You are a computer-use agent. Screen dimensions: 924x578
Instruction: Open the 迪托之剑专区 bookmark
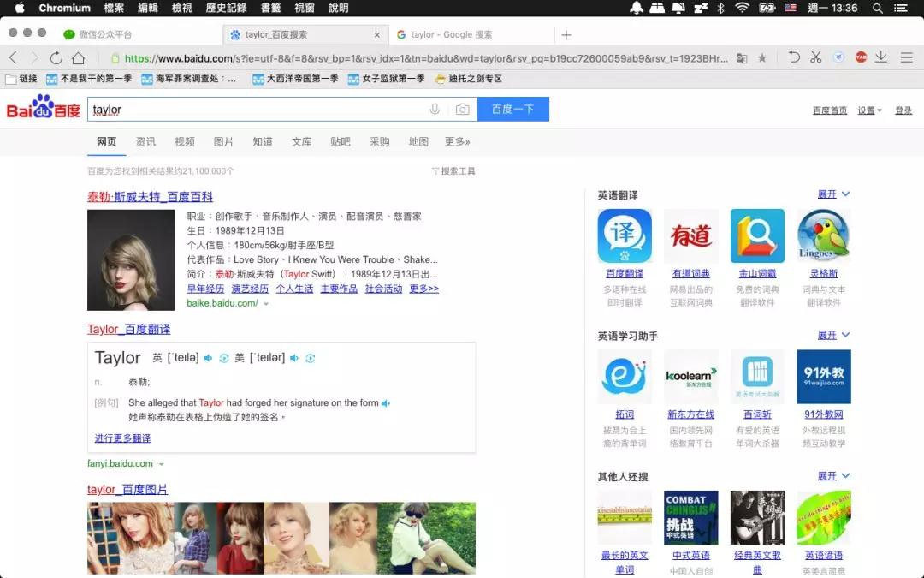click(x=469, y=79)
